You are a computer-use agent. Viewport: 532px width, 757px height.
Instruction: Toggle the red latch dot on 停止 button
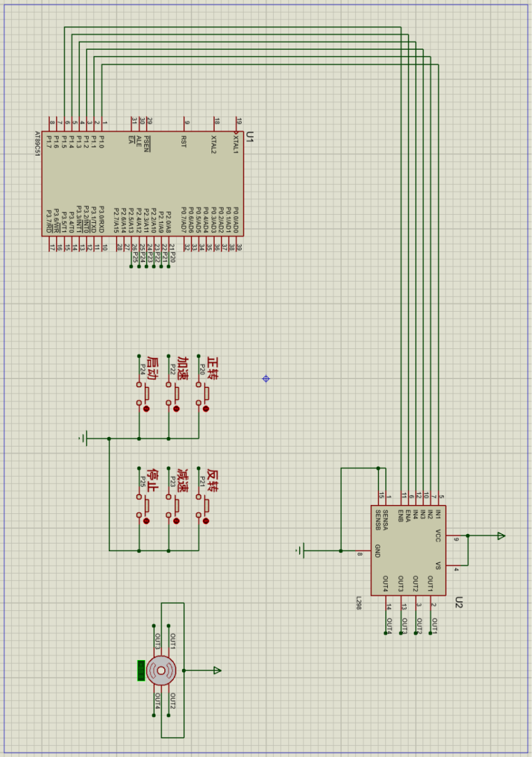pyautogui.click(x=146, y=521)
